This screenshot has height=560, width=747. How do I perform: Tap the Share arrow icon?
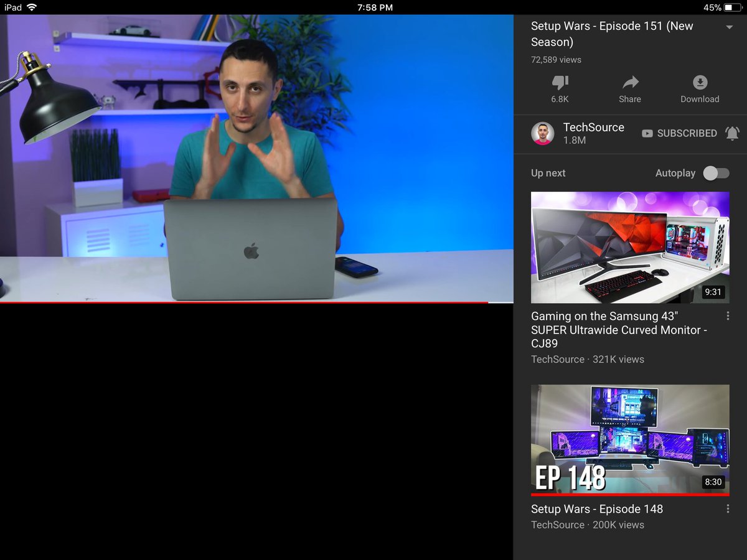(x=630, y=83)
